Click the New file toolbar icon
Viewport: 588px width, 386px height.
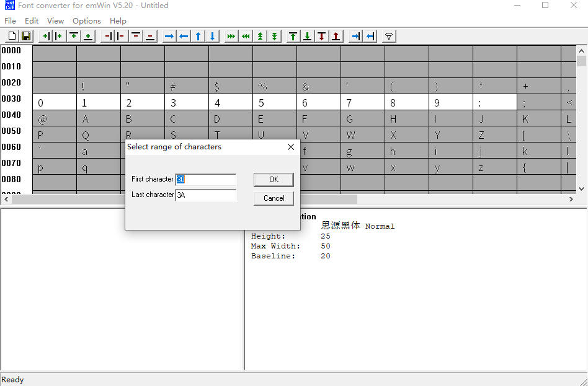click(x=11, y=36)
